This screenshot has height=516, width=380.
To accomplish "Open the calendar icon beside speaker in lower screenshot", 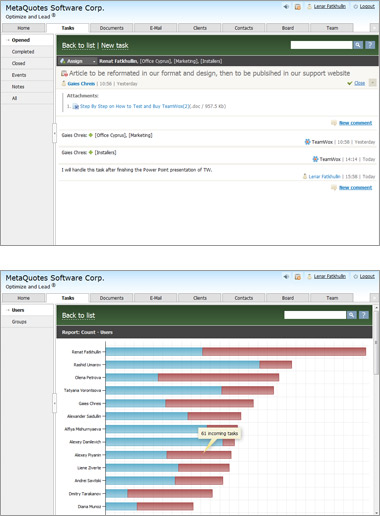I will coord(298,277).
